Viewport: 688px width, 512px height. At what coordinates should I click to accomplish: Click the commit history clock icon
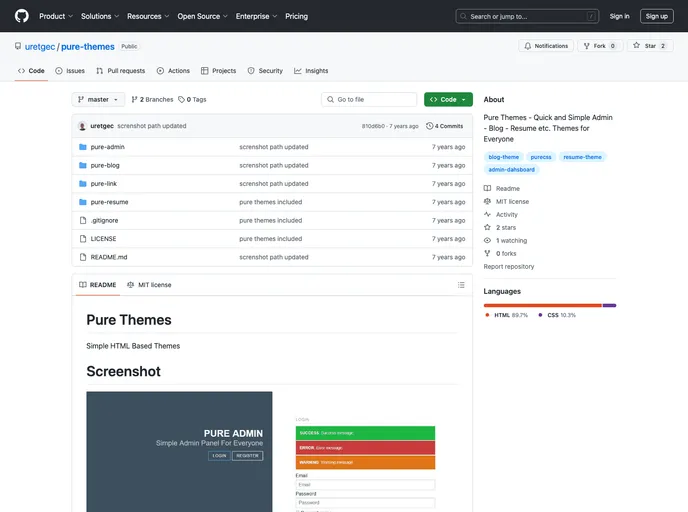(430, 126)
